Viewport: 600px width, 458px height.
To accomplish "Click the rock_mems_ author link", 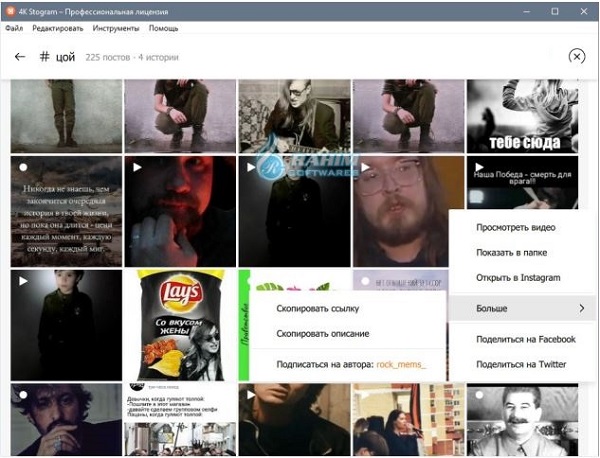I will point(401,364).
